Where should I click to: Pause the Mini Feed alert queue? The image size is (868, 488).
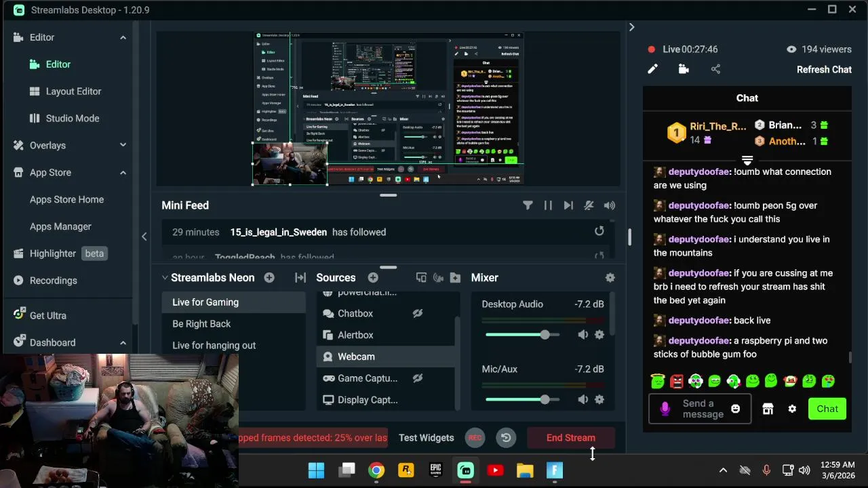click(x=548, y=205)
